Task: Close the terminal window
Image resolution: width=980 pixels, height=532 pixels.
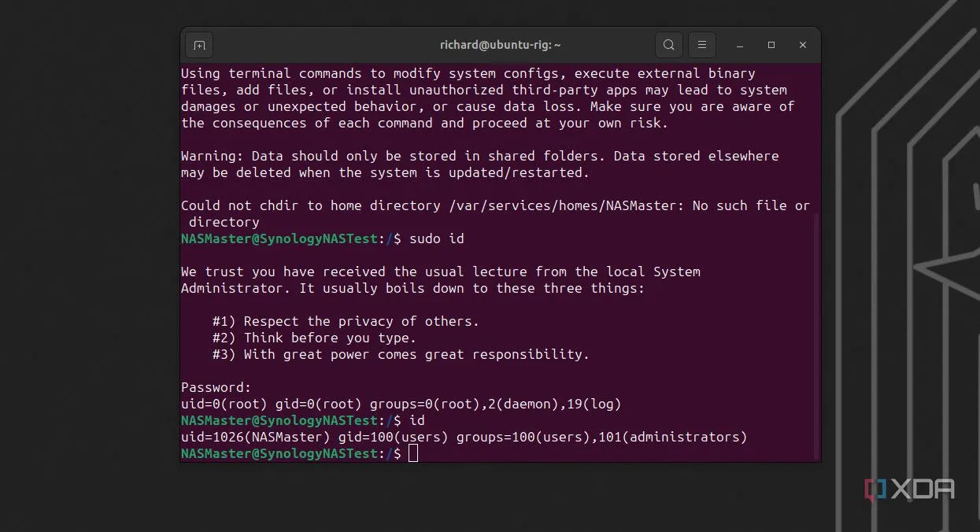Action: (x=802, y=45)
